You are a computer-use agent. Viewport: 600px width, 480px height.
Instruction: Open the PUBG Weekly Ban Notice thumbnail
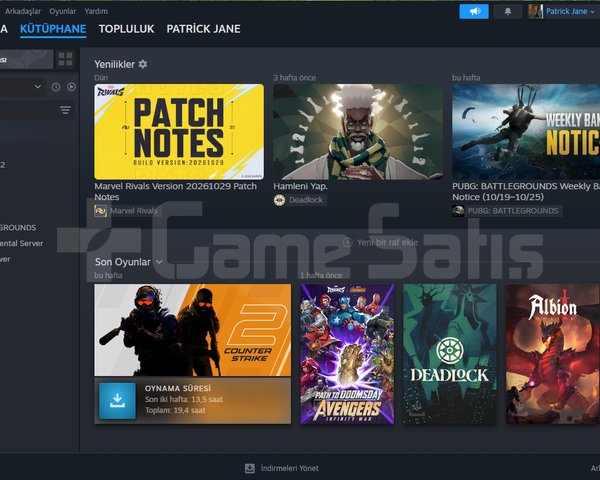click(x=526, y=132)
